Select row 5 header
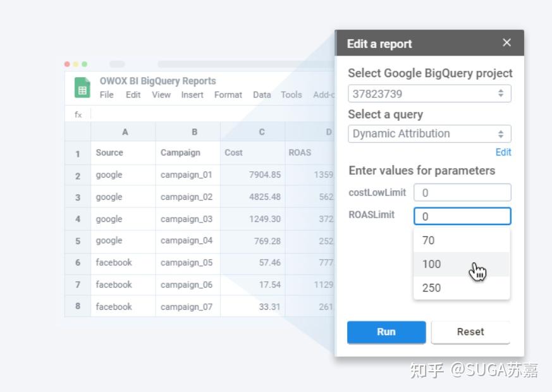 [78, 241]
